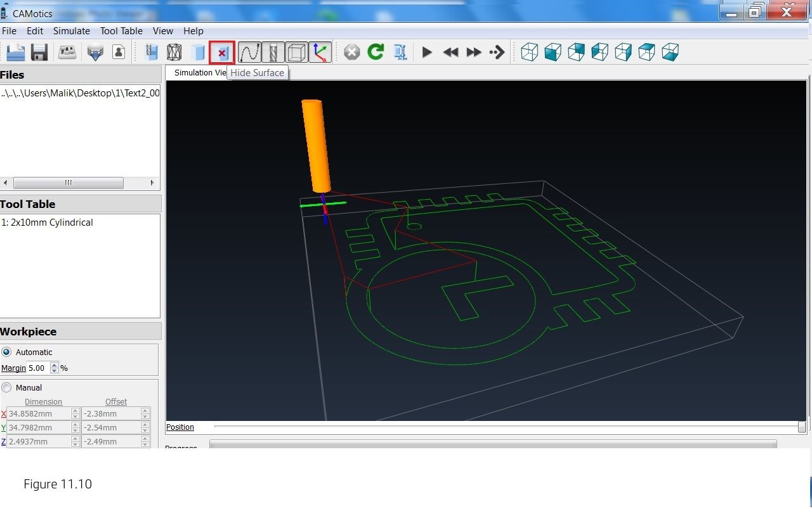812x511 pixels.
Task: Reload the simulation with the refresh icon
Action: [376, 53]
